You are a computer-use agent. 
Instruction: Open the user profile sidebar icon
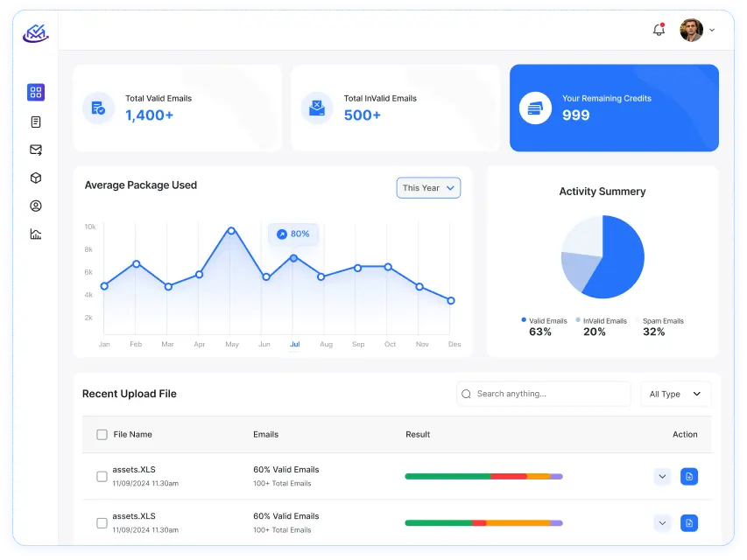pyautogui.click(x=36, y=206)
